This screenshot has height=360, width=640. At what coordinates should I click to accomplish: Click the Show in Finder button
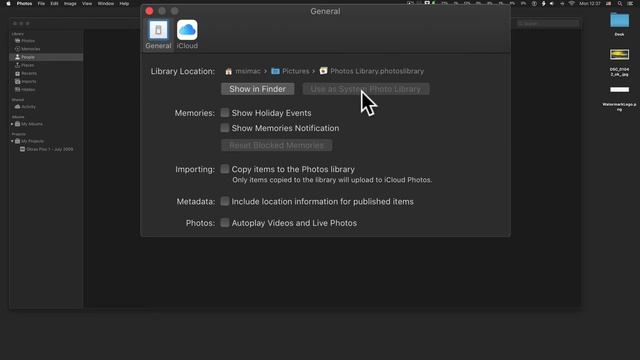click(x=258, y=89)
